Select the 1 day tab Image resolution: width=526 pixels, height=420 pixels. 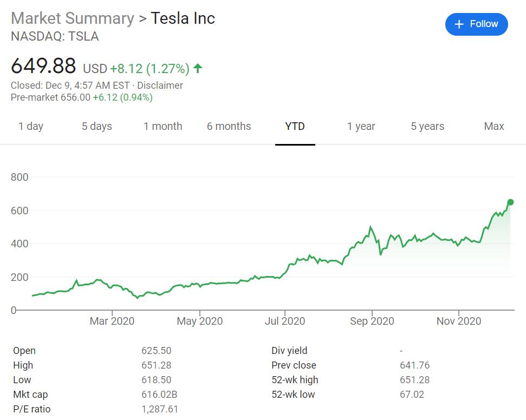pyautogui.click(x=31, y=126)
